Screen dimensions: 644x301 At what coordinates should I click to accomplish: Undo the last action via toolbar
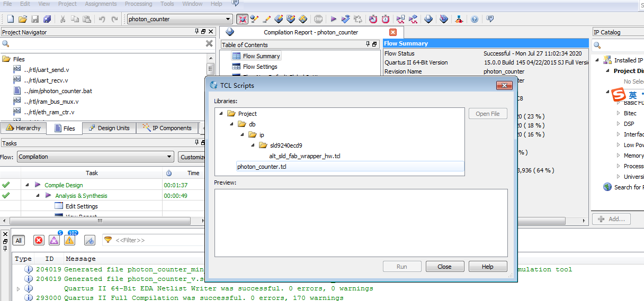pyautogui.click(x=102, y=19)
